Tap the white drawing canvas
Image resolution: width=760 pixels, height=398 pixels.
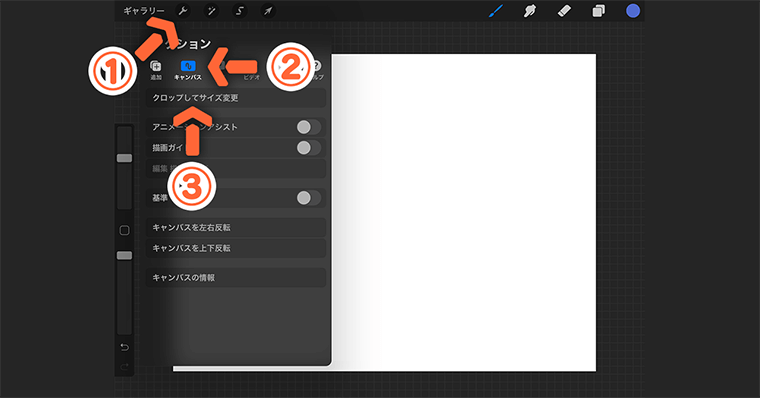pyautogui.click(x=463, y=212)
